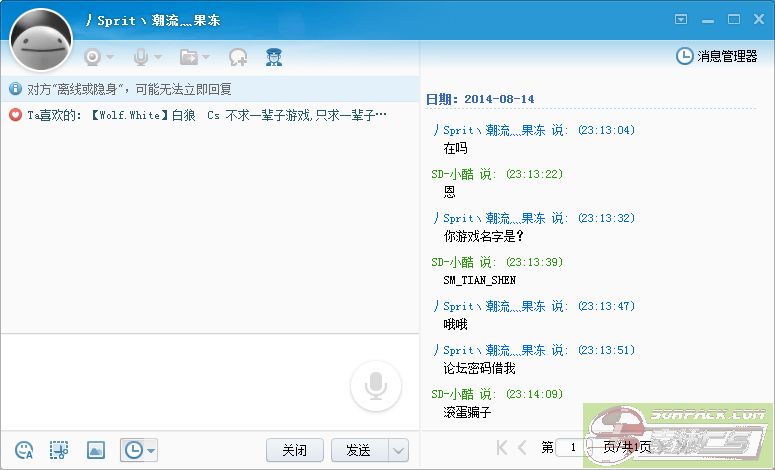Start a video call with the webcam icon
775x470 pixels.
[92, 57]
